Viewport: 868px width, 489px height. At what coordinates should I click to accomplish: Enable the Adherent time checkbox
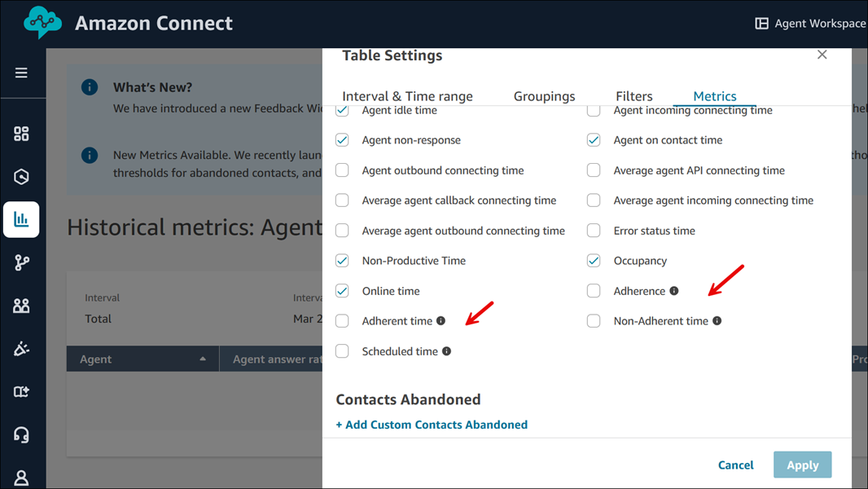point(342,321)
